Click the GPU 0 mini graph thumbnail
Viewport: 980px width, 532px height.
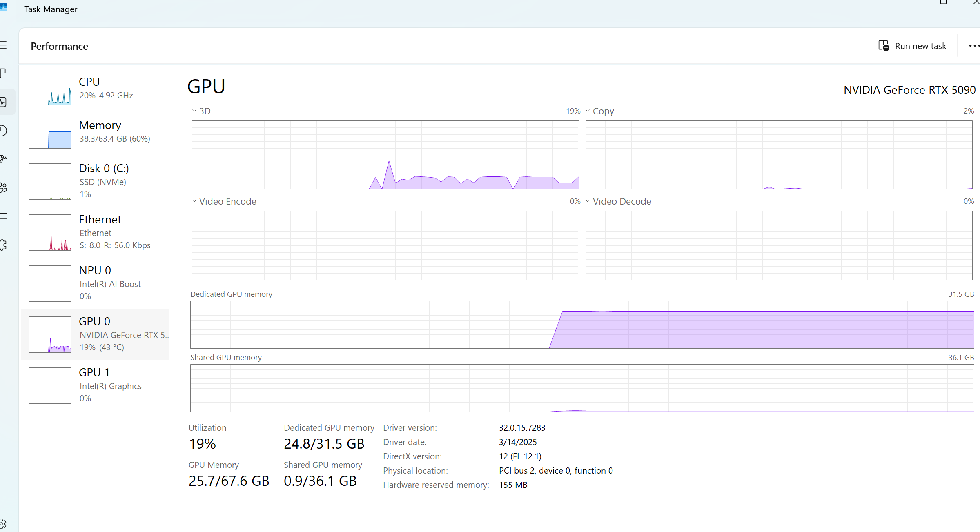tap(50, 335)
